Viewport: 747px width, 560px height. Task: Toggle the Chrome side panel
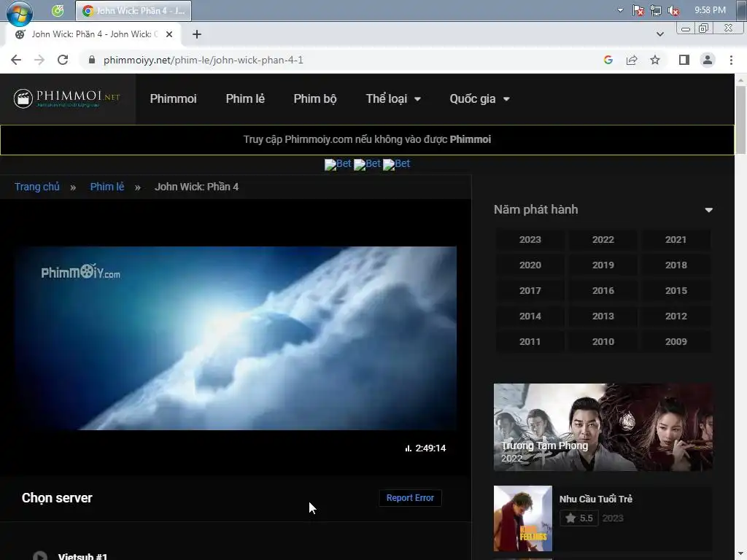(684, 60)
